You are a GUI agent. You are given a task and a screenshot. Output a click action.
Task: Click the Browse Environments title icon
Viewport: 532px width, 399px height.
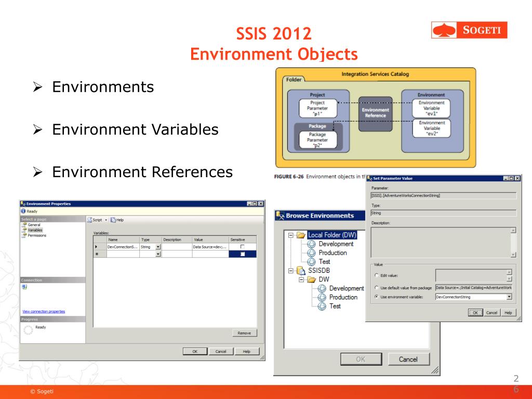[280, 216]
